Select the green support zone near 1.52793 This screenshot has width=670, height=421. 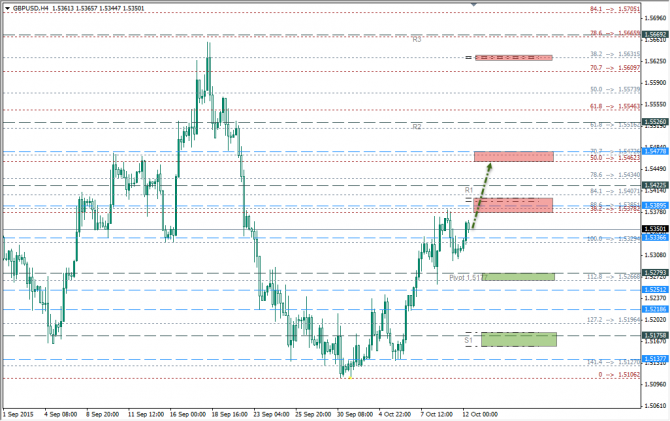click(516, 276)
